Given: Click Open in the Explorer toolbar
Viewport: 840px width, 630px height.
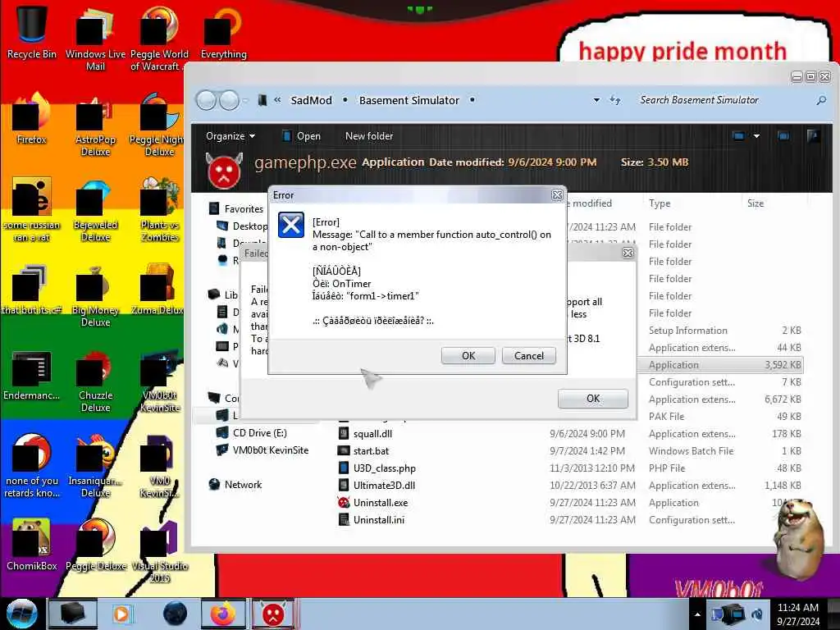Looking at the screenshot, I should coord(302,136).
